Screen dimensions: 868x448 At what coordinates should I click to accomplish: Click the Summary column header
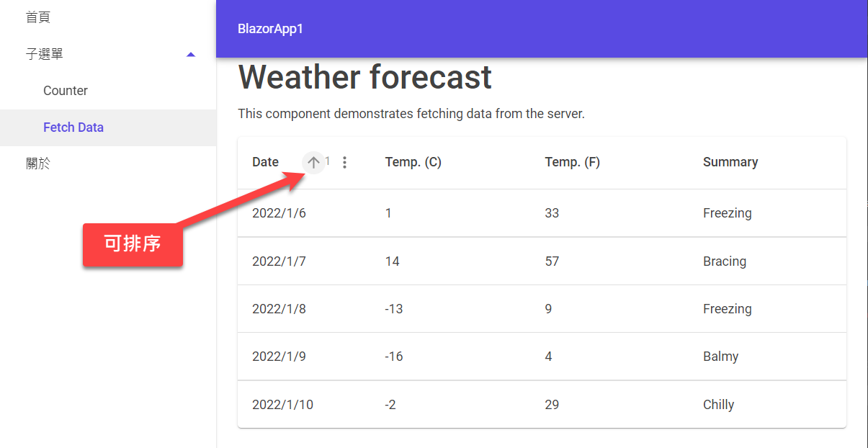coord(730,162)
